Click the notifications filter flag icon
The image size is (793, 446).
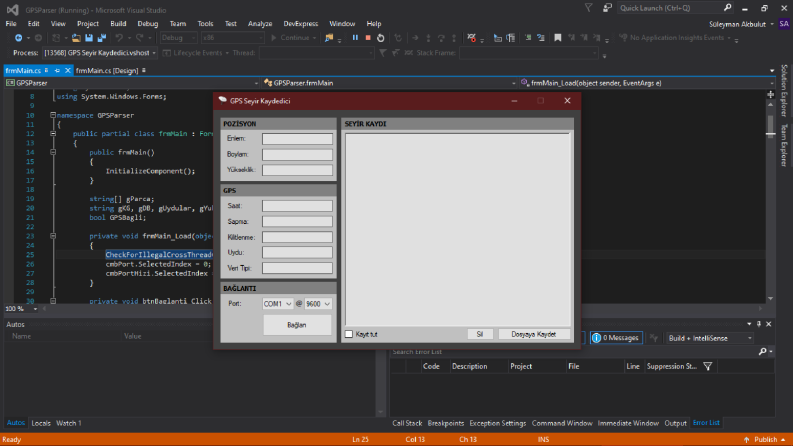(588, 8)
